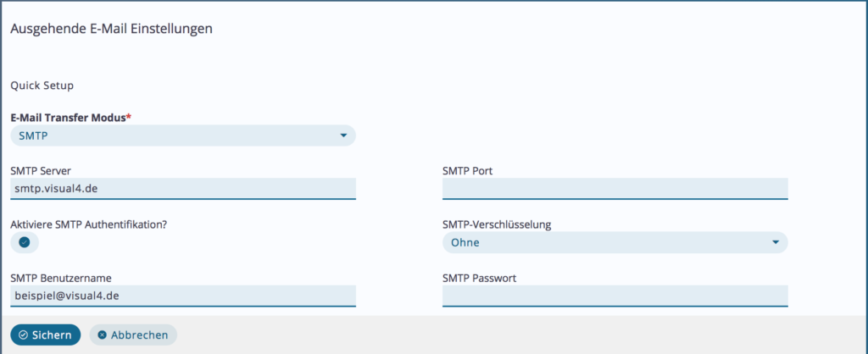Click the X icon on Abbrechen
This screenshot has width=868, height=354.
[x=102, y=335]
